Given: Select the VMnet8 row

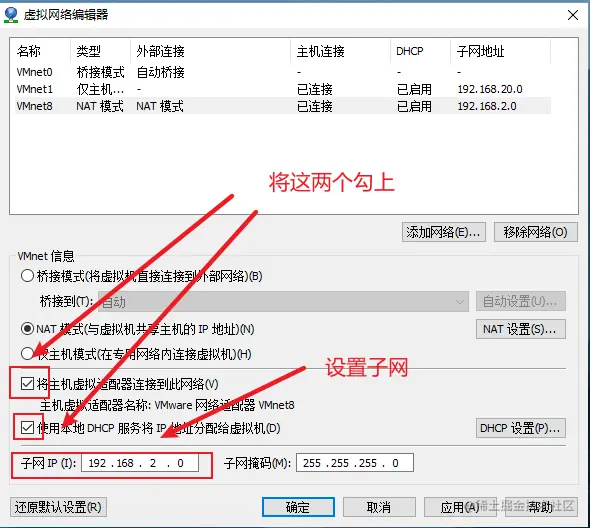Looking at the screenshot, I should 283,106.
